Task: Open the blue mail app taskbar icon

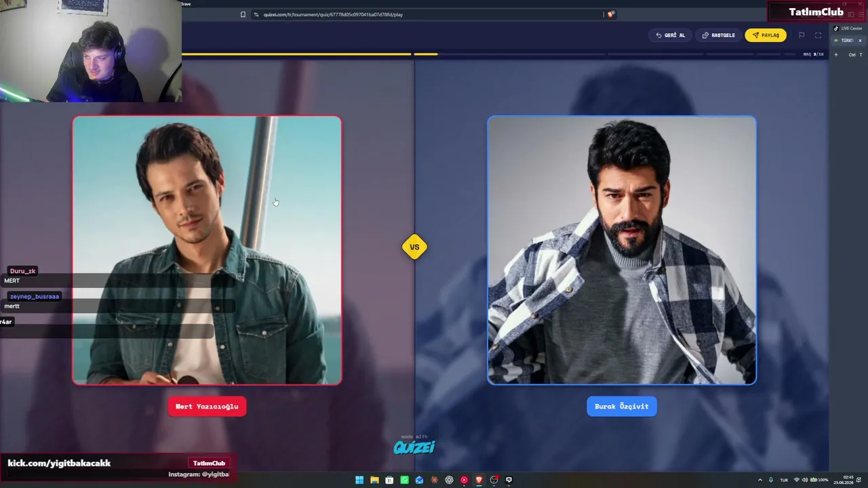Action: (x=419, y=480)
